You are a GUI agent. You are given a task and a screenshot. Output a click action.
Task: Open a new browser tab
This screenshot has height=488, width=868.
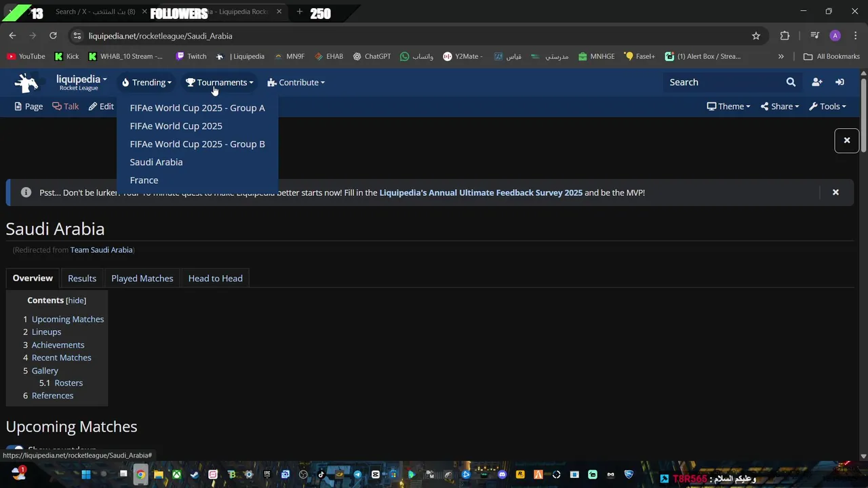click(x=299, y=12)
